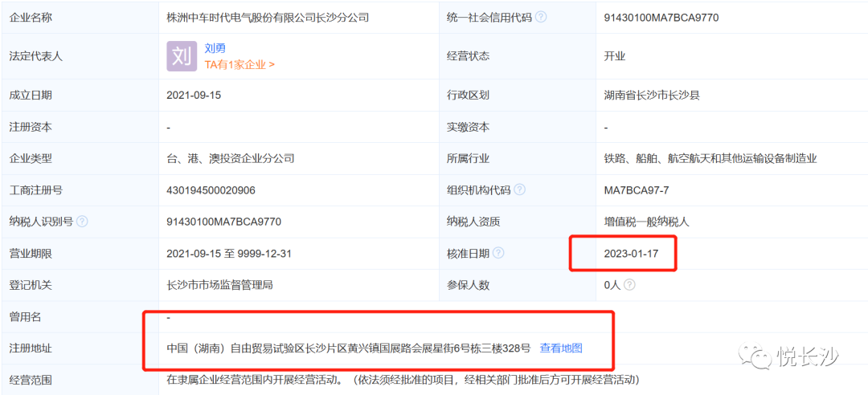
Task: Click the 经营范围 label cell
Action: pos(80,380)
